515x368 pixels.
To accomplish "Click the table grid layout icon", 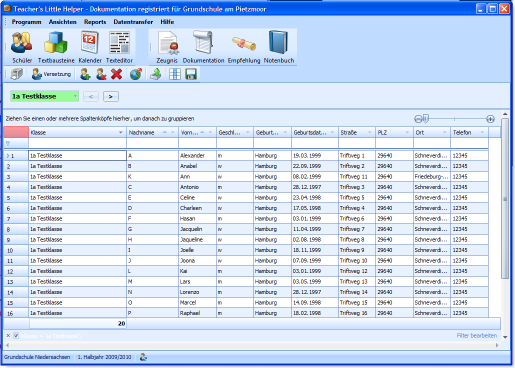I will coord(175,74).
